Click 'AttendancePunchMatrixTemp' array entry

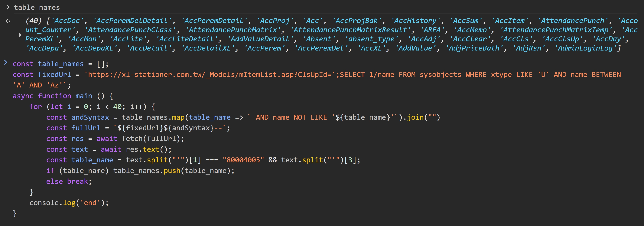[556, 30]
